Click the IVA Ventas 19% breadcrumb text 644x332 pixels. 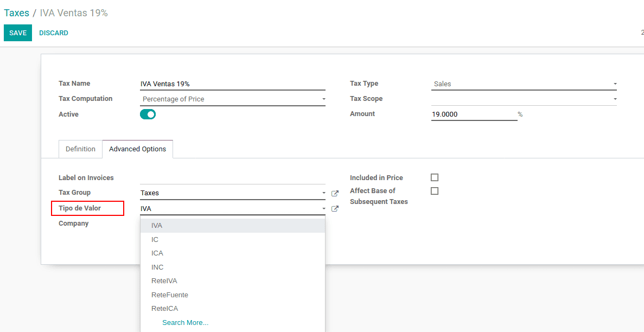pos(74,12)
